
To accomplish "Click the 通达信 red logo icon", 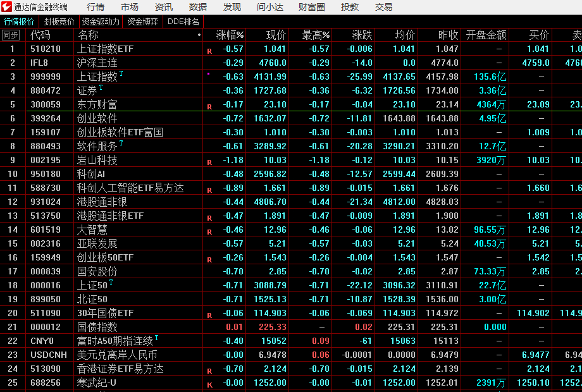I will [x=6, y=7].
